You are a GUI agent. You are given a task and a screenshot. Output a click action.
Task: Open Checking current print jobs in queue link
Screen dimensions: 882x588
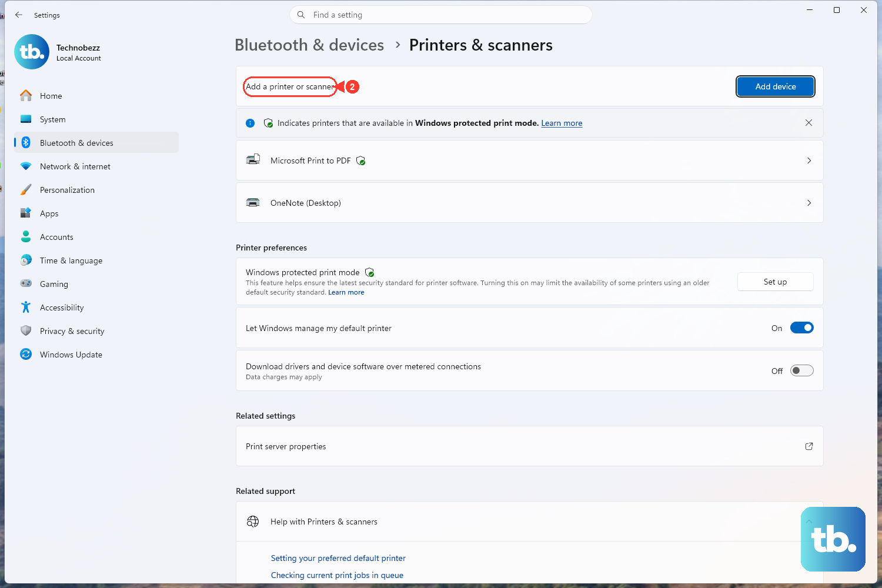coord(337,575)
